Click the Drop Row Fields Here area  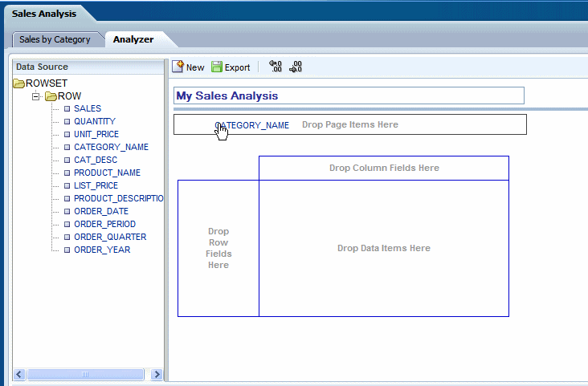218,248
